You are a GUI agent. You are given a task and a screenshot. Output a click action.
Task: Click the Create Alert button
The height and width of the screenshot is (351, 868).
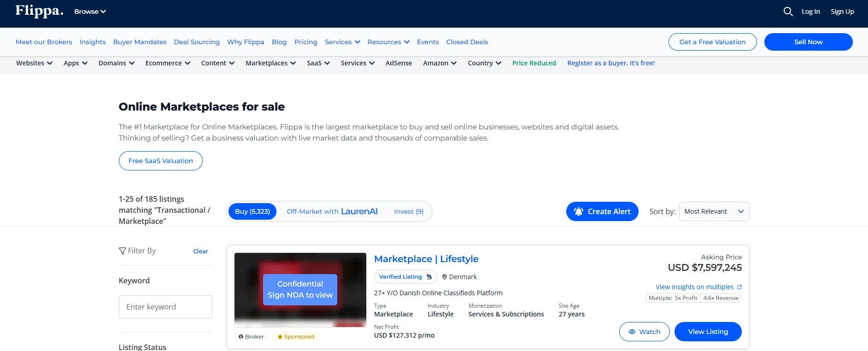pyautogui.click(x=602, y=211)
